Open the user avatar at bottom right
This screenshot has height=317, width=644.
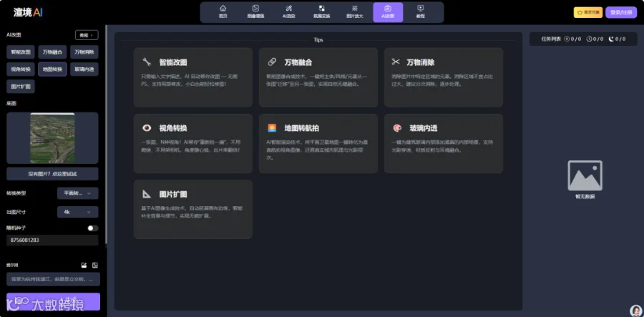pyautogui.click(x=635, y=311)
